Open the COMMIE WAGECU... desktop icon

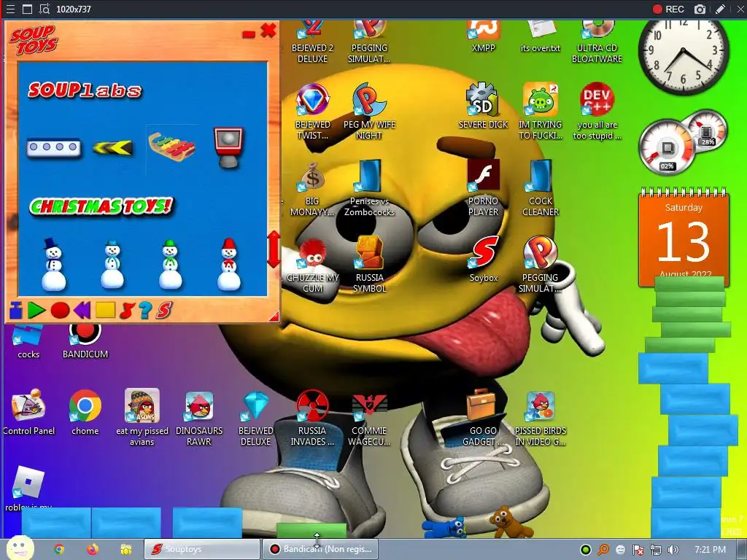click(369, 418)
